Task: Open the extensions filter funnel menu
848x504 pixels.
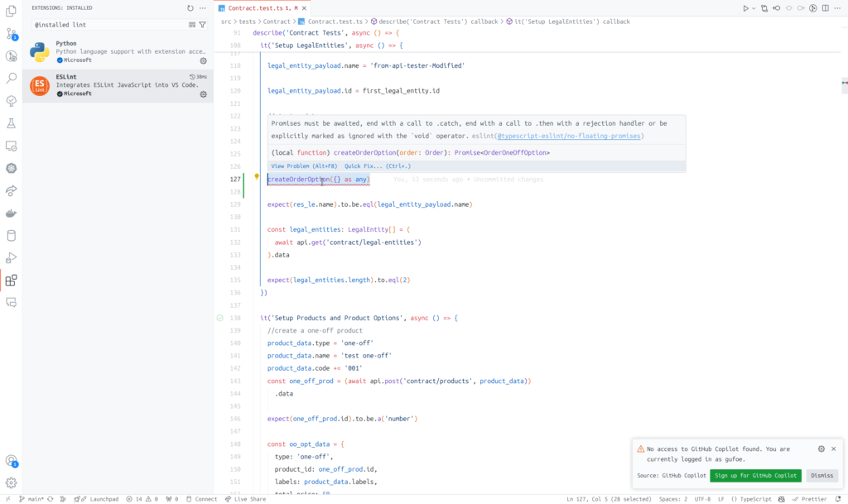Action: [203, 25]
